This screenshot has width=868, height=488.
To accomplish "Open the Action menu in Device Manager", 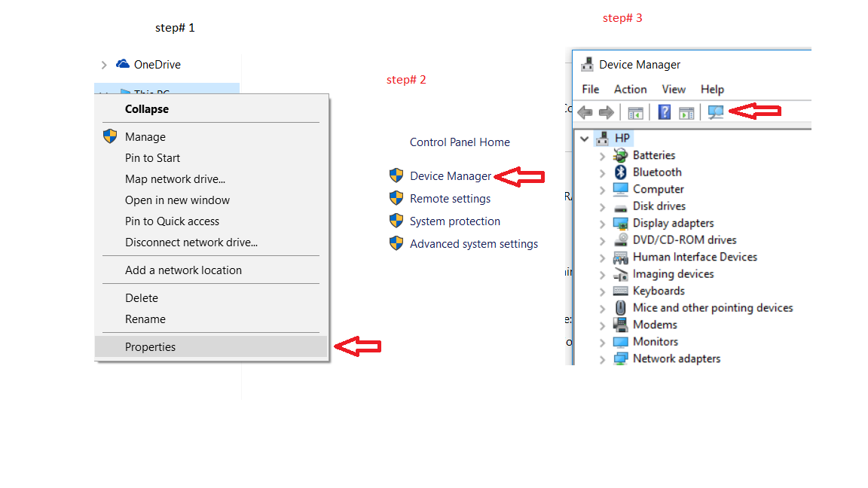I will click(x=630, y=89).
